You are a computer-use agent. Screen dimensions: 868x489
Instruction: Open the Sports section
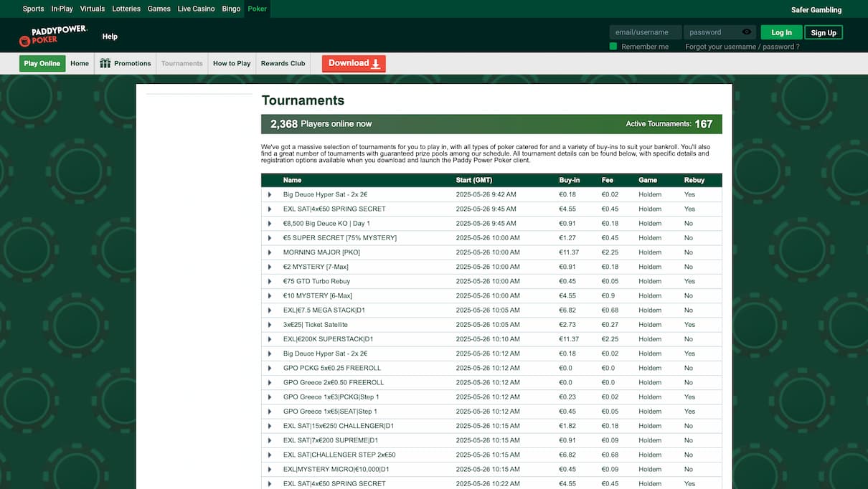(33, 9)
